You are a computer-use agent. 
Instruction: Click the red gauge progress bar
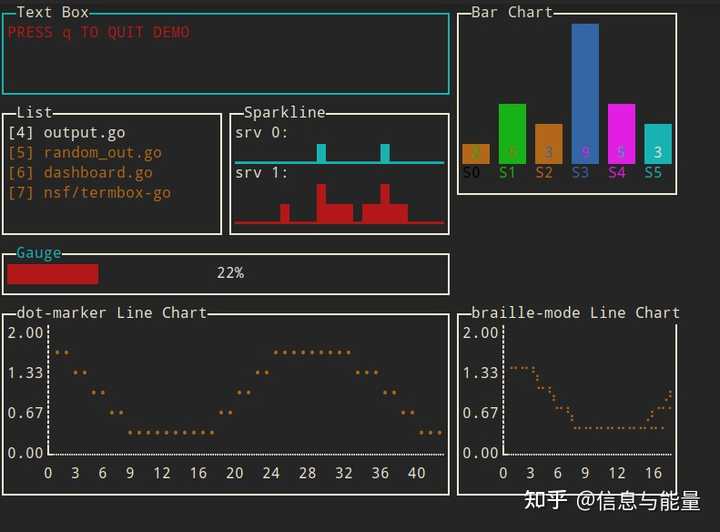coord(53,274)
